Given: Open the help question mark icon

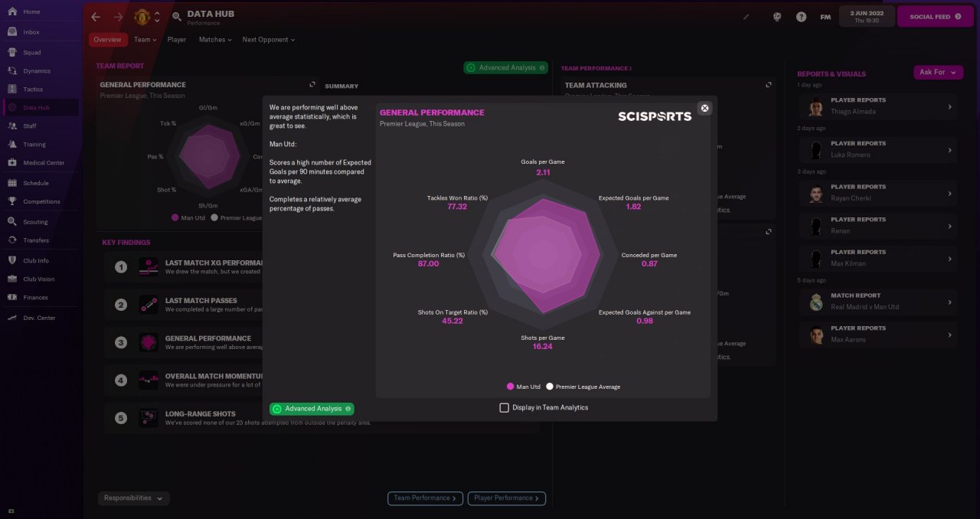Looking at the screenshot, I should [801, 17].
